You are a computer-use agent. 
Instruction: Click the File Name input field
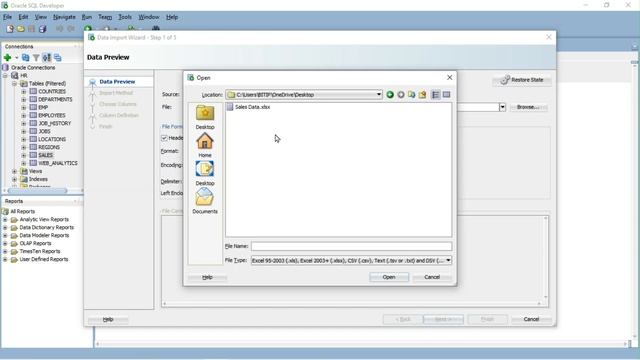tap(351, 246)
